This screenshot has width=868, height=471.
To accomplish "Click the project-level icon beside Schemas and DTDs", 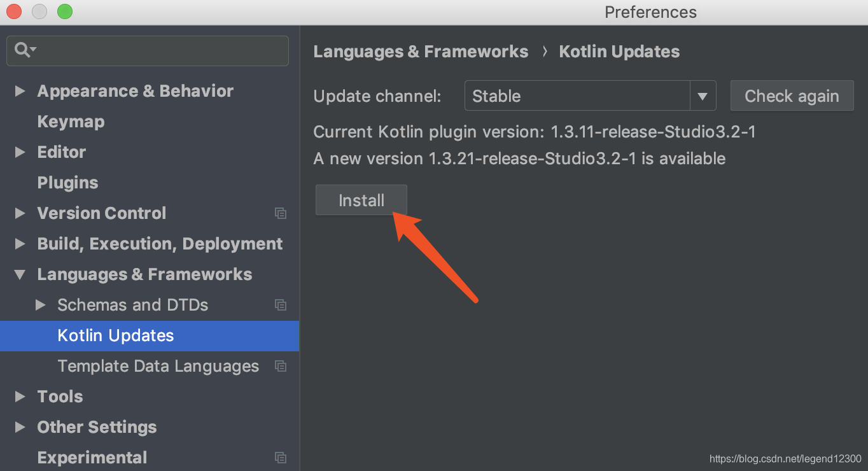I will tap(281, 305).
